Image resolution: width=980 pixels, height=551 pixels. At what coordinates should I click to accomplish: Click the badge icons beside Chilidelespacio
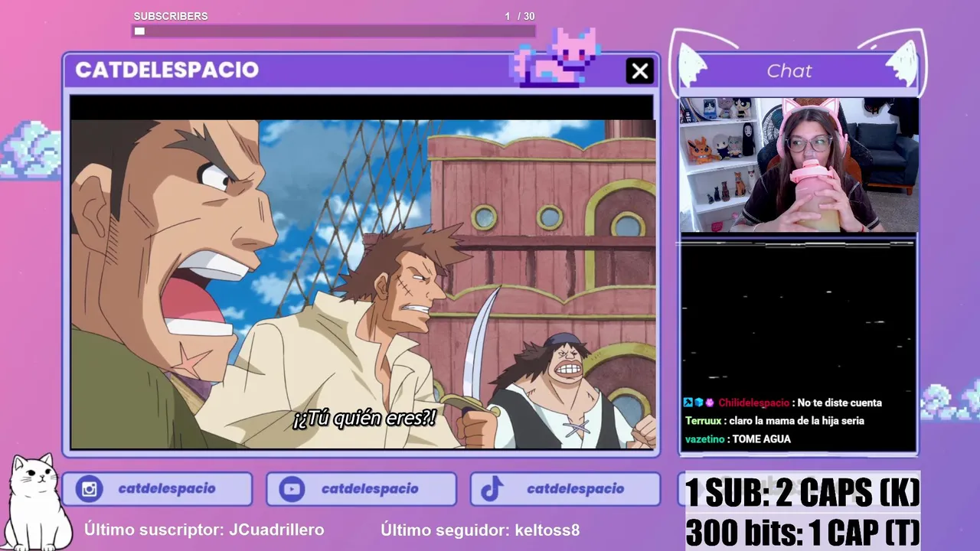(x=699, y=403)
